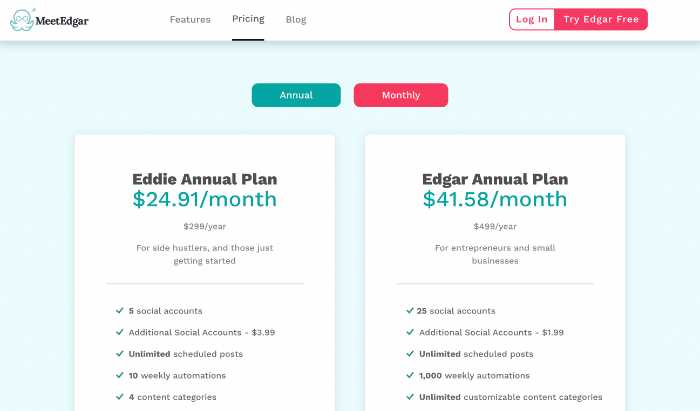This screenshot has height=411, width=700.
Task: Switch billing to Annual
Action: pyautogui.click(x=296, y=95)
